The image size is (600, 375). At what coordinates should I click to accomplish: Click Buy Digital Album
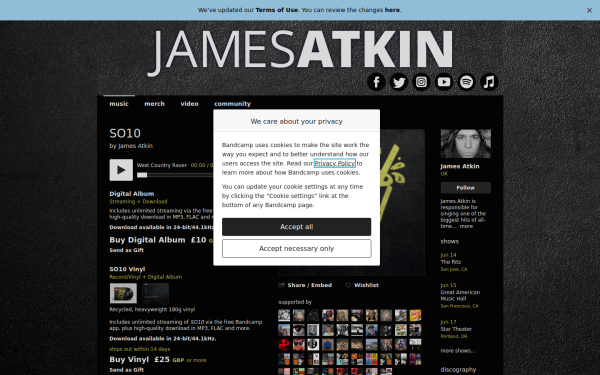click(x=147, y=240)
